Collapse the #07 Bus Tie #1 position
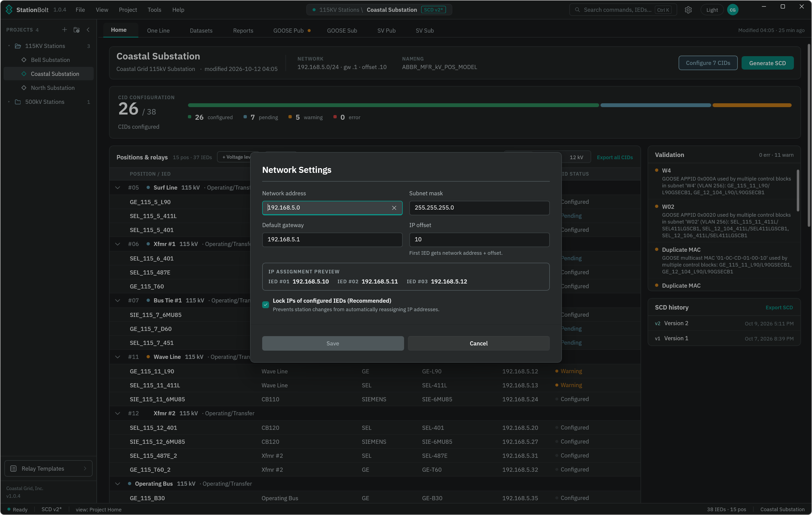 [117, 300]
